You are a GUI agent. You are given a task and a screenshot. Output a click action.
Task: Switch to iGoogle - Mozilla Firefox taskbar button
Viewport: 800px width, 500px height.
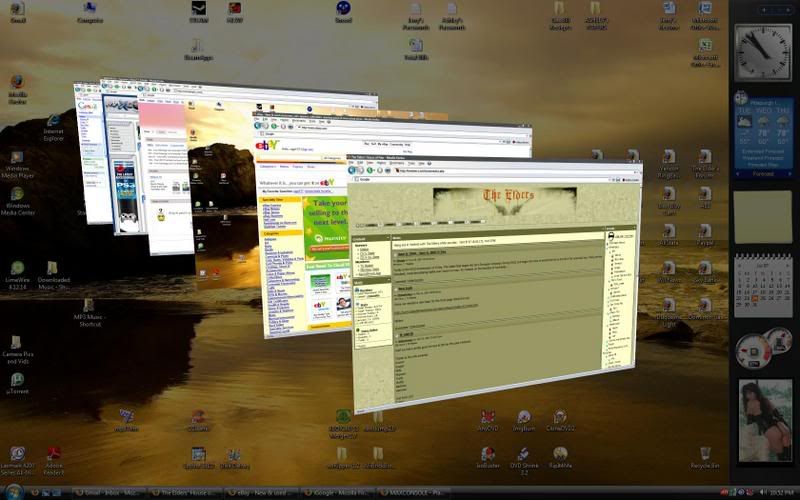point(337,493)
